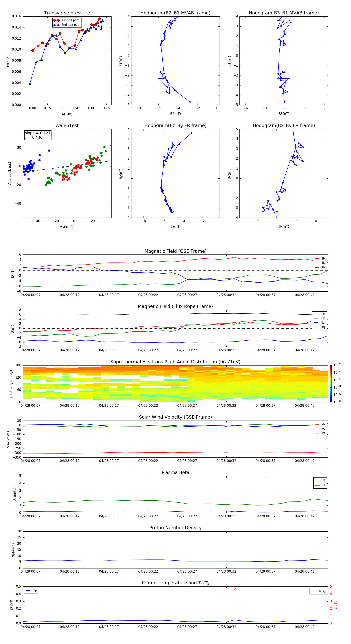Click the 04/28 00:22 tick under Solar Wind Velocity
The image size is (351, 644).
pyautogui.click(x=148, y=461)
